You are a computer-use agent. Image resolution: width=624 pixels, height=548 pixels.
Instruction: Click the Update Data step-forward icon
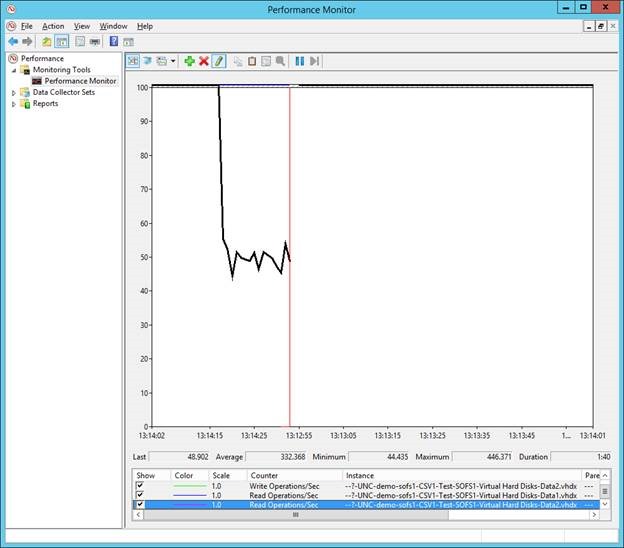[x=314, y=61]
